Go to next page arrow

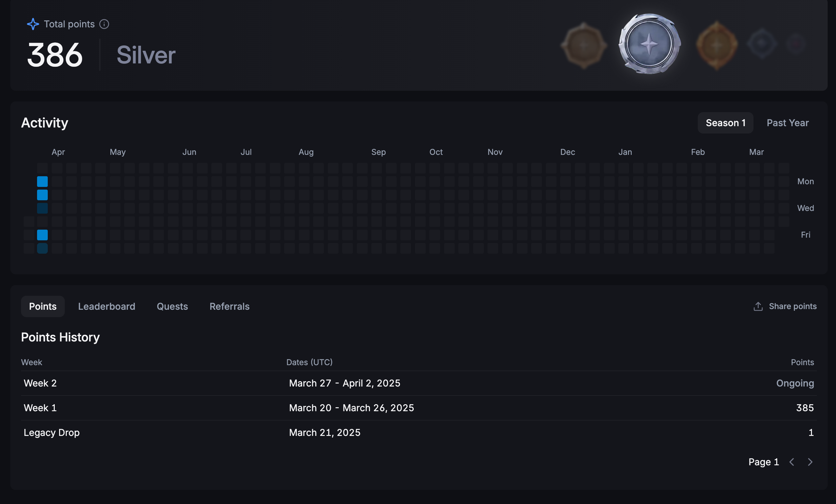tap(810, 462)
